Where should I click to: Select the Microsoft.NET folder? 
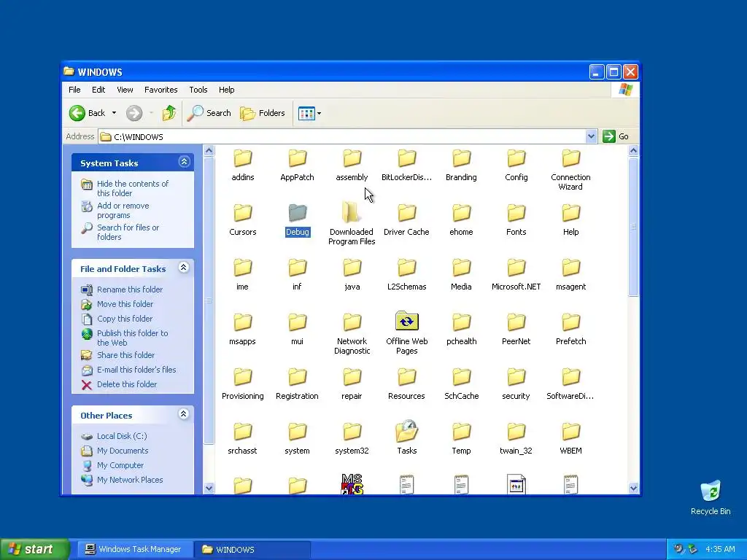coord(516,275)
